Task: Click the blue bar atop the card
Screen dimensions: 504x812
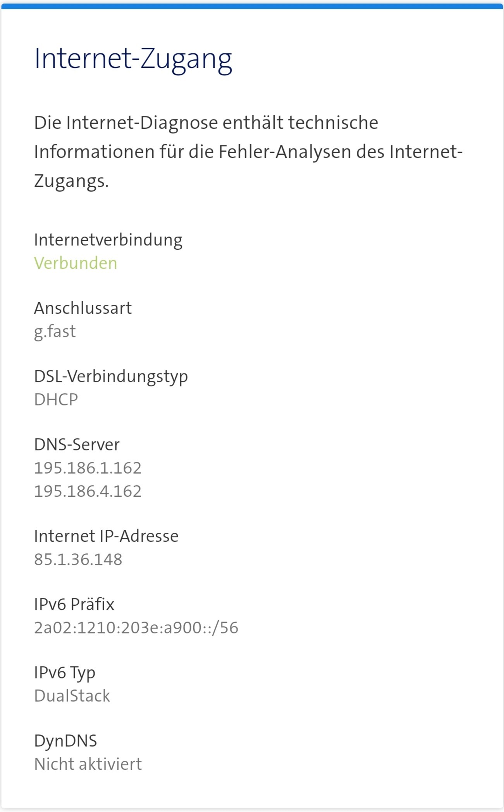Action: 252,6
